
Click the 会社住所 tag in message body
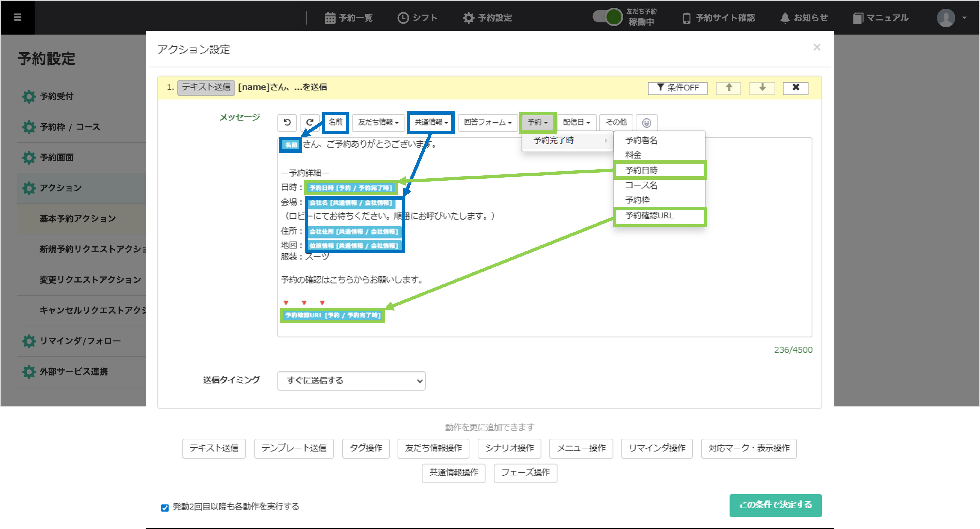pos(354,232)
